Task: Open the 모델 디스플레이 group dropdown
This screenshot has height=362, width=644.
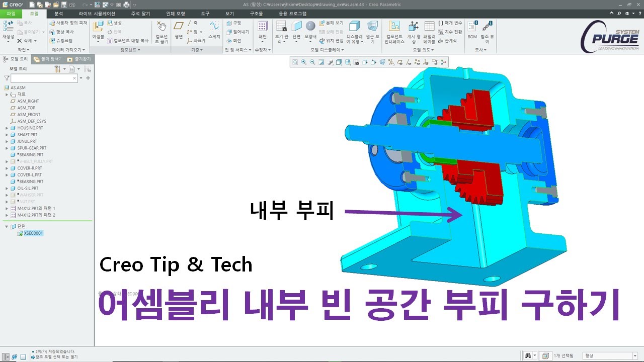Action: (328, 50)
